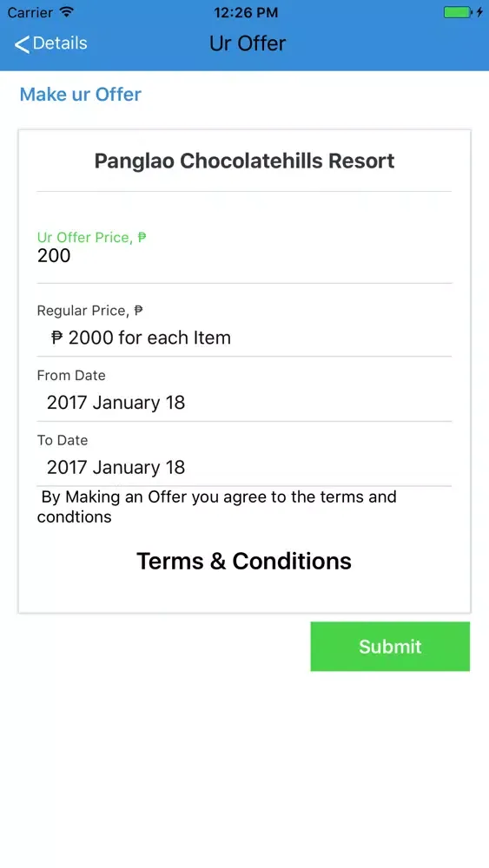Viewport: 489px width, 868px height.
Task: Tap the Wi-Fi status icon
Action: coord(67,12)
